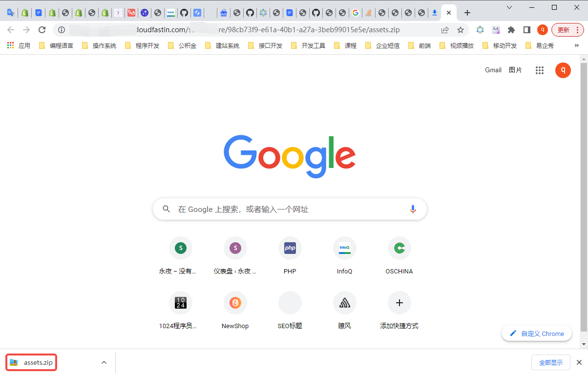This screenshot has height=376, width=588.
Task: Open the InfoQ shortcut tile
Action: pos(345,257)
